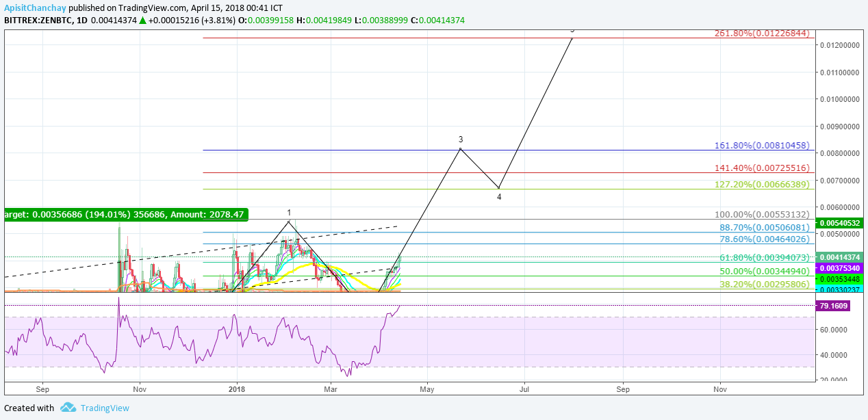Click the current price tag 0.00414374 on axis
868x420 pixels.
(840, 257)
